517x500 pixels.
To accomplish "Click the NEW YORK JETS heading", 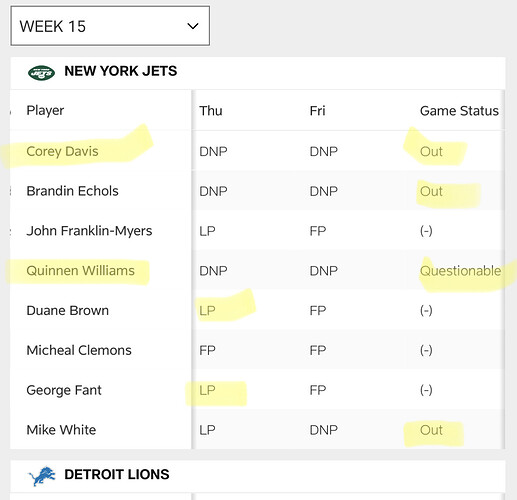I will 121,71.
